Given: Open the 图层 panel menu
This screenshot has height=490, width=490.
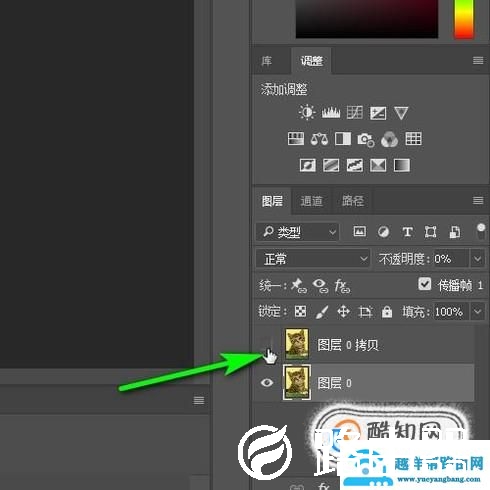Looking at the screenshot, I should pyautogui.click(x=478, y=200).
